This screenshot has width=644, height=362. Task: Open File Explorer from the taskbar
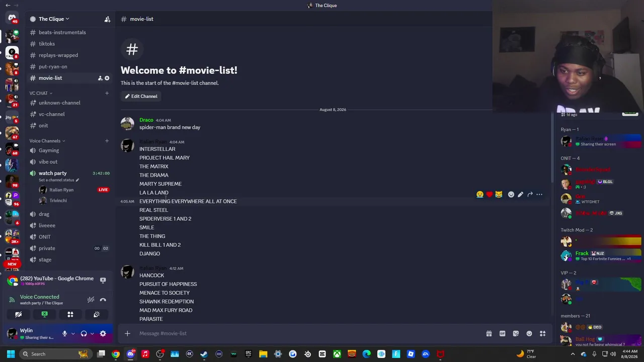263,354
